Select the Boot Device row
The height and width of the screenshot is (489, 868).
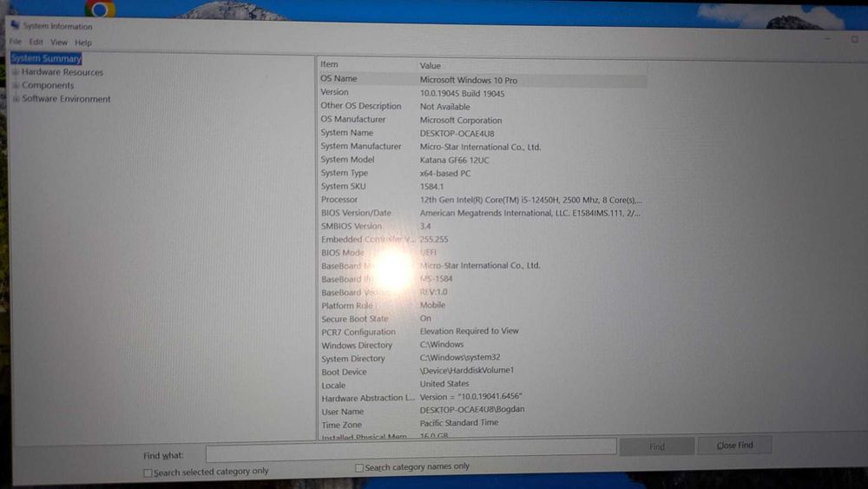(482, 371)
